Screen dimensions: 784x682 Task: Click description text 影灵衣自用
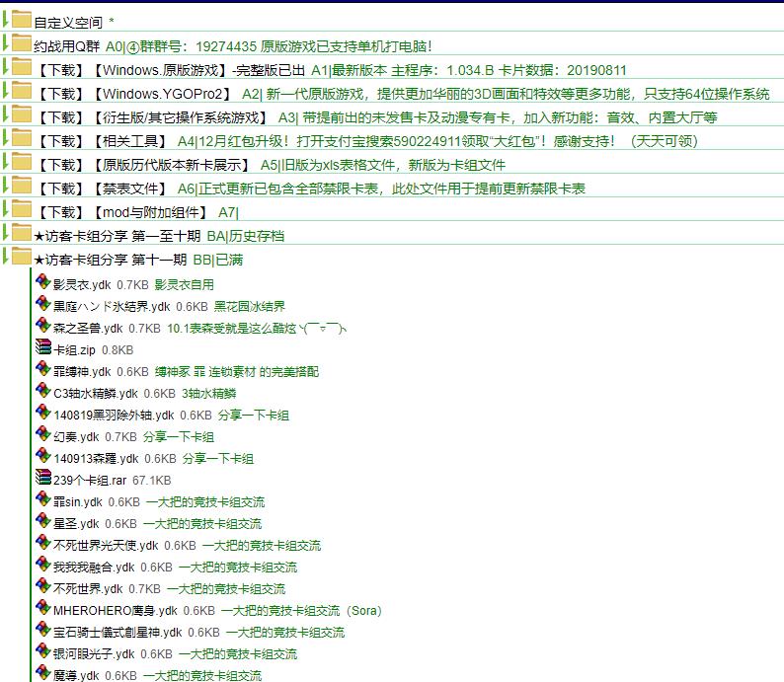(x=185, y=285)
